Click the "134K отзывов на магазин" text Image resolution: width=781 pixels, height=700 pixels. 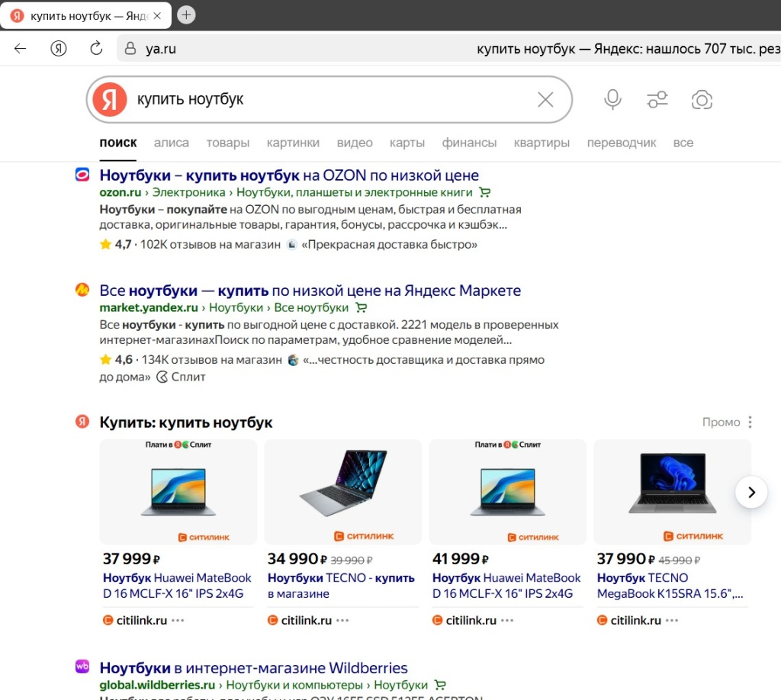coord(212,360)
